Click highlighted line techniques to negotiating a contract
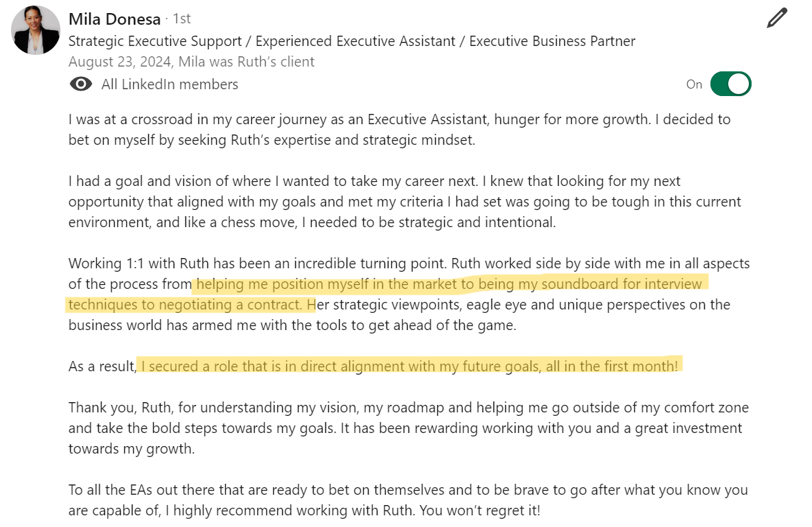 (185, 305)
